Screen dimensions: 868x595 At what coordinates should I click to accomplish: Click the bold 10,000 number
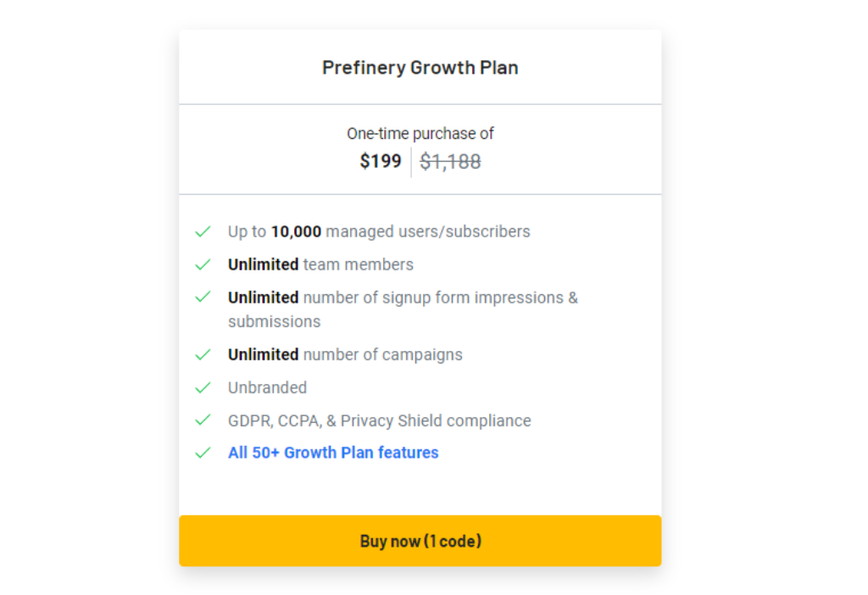296,231
